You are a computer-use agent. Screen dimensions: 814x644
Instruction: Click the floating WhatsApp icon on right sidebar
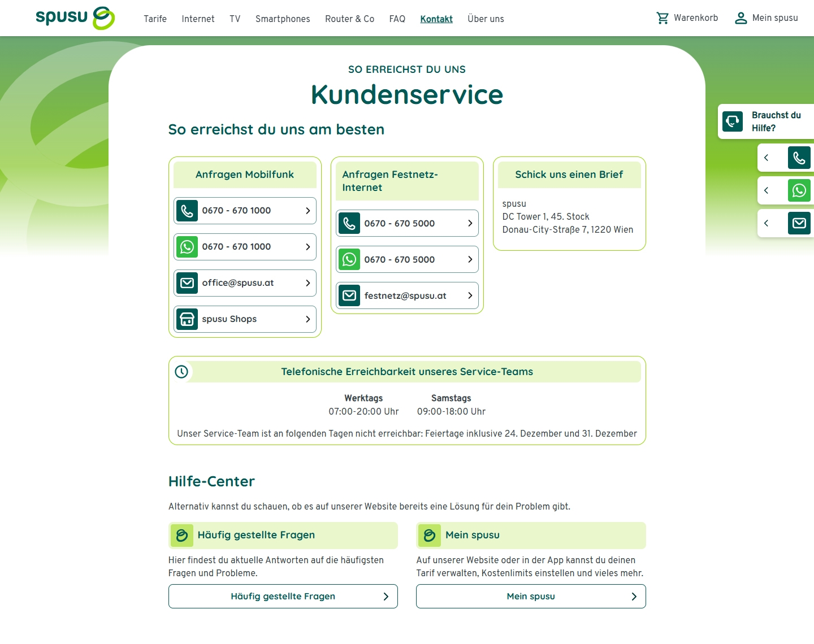[x=799, y=191]
